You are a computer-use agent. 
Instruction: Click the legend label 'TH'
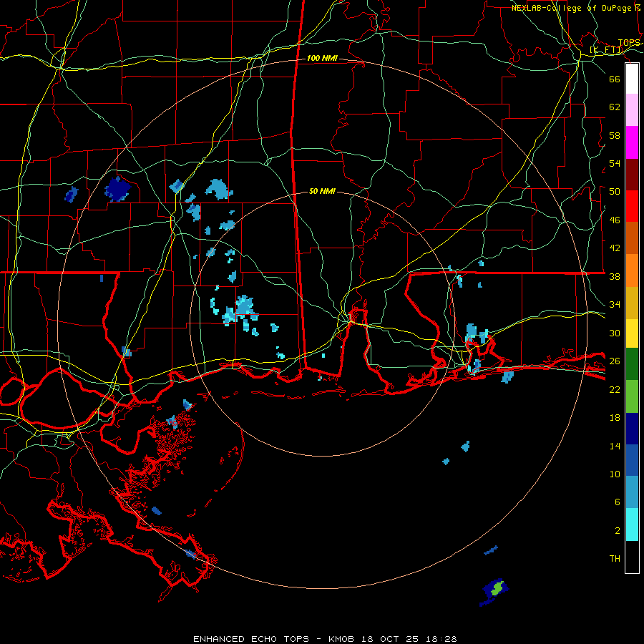[x=615, y=559]
